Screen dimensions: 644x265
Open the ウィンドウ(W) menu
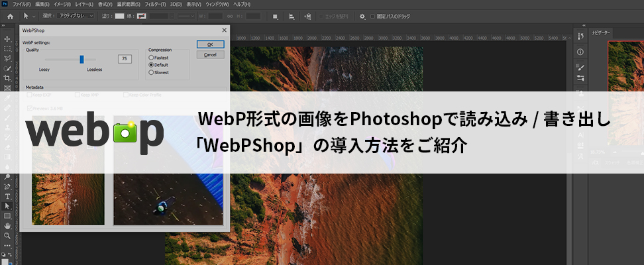pos(217,4)
